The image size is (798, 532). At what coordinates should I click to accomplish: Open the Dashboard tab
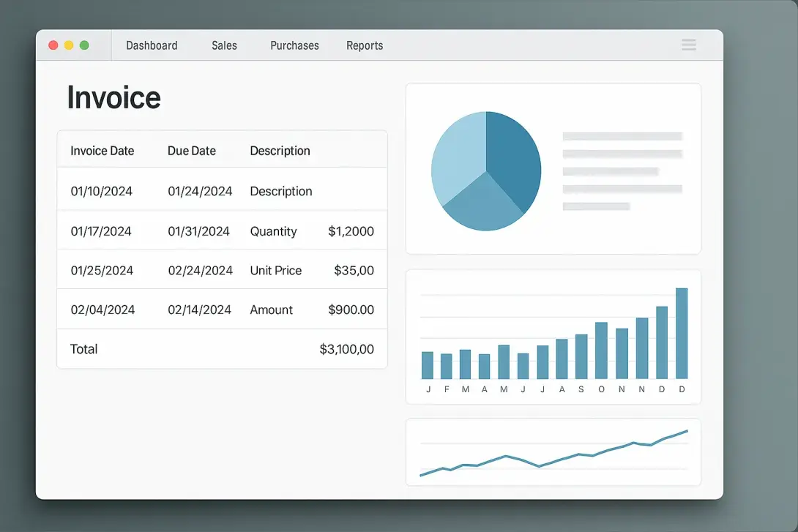[152, 45]
